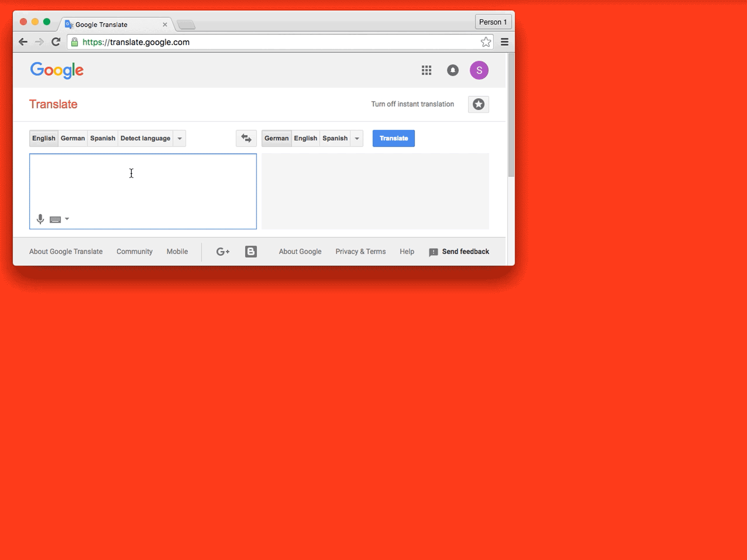Open Privacy and Terms page
This screenshot has width=747, height=560.
tap(359, 251)
